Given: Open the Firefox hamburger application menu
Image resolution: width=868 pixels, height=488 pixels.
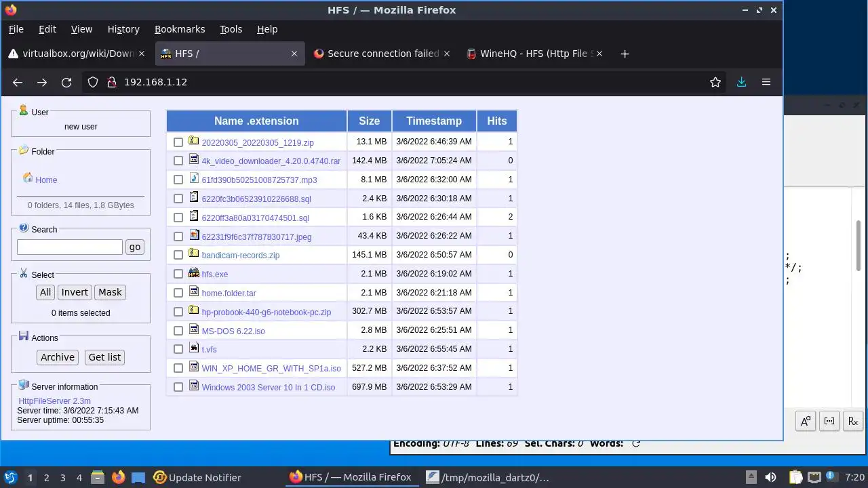Looking at the screenshot, I should click(x=766, y=82).
